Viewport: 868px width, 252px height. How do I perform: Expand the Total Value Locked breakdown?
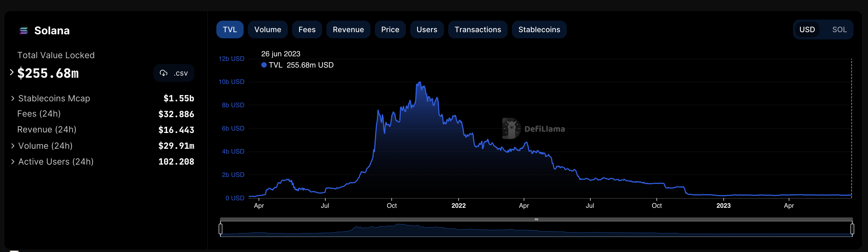(12, 72)
